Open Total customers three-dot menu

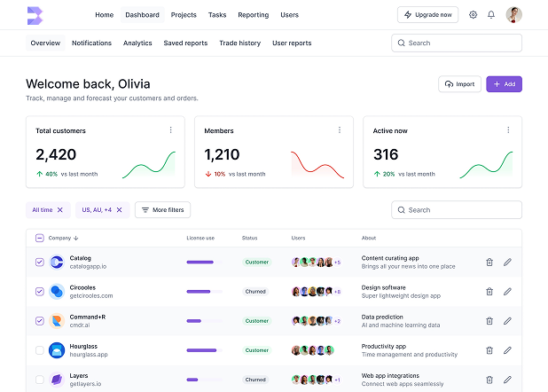click(x=171, y=129)
